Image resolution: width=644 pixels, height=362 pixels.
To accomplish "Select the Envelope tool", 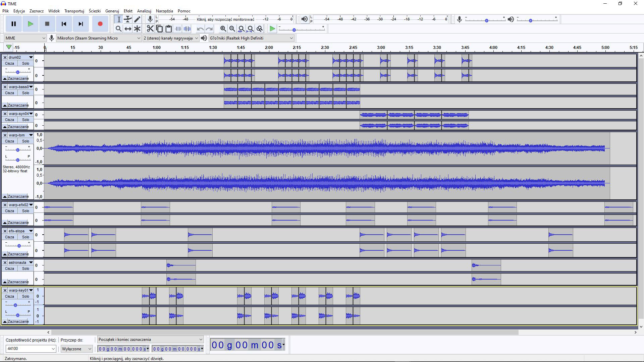I will pos(128,19).
